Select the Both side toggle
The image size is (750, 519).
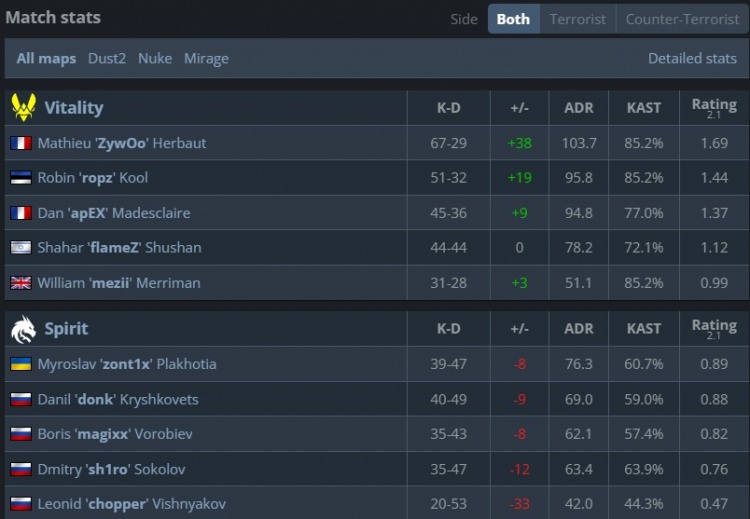[x=513, y=19]
